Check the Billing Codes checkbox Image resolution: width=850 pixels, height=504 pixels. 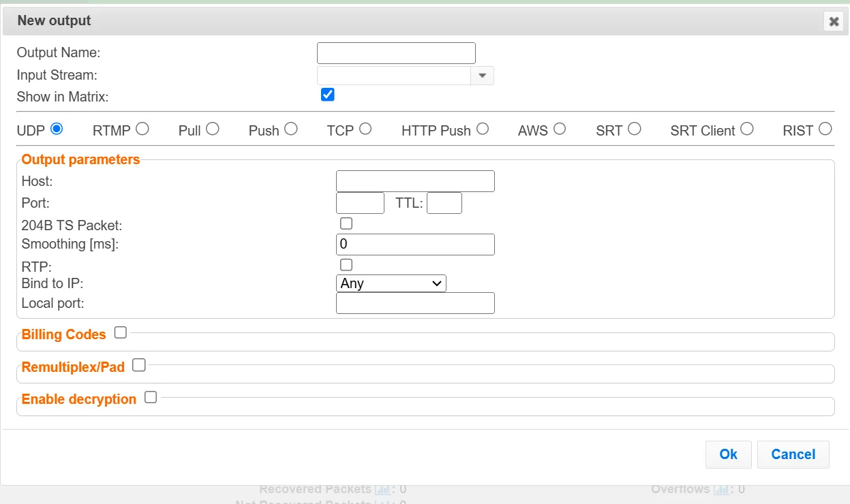121,333
